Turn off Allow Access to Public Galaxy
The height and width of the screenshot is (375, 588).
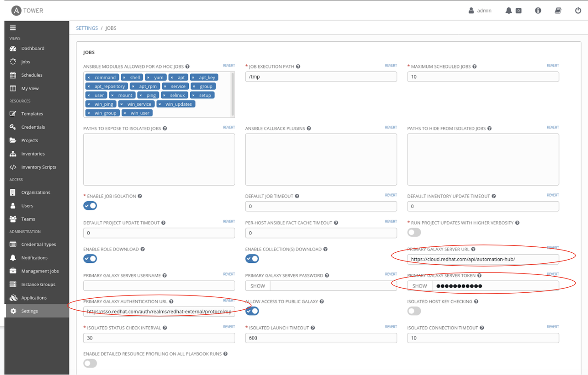pyautogui.click(x=252, y=312)
